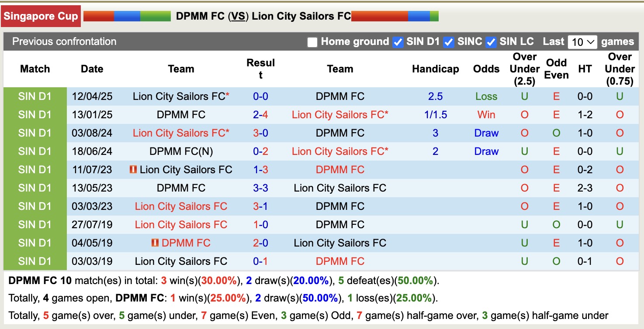Screen dimensions: 644x329
Task: Select the SIN D1 badge on the 12/04/25 row
Action: click(x=35, y=96)
